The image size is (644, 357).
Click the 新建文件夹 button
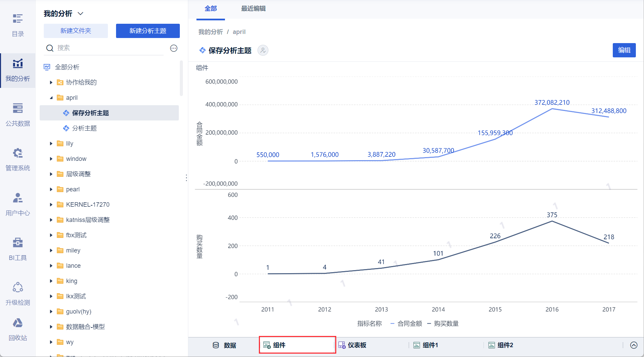coord(76,31)
